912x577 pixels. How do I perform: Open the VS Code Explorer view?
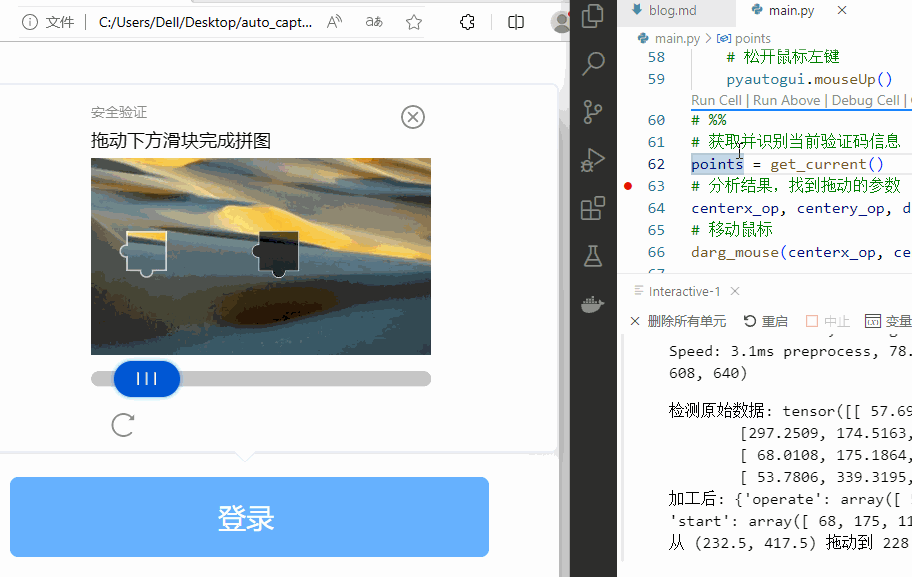[x=593, y=16]
